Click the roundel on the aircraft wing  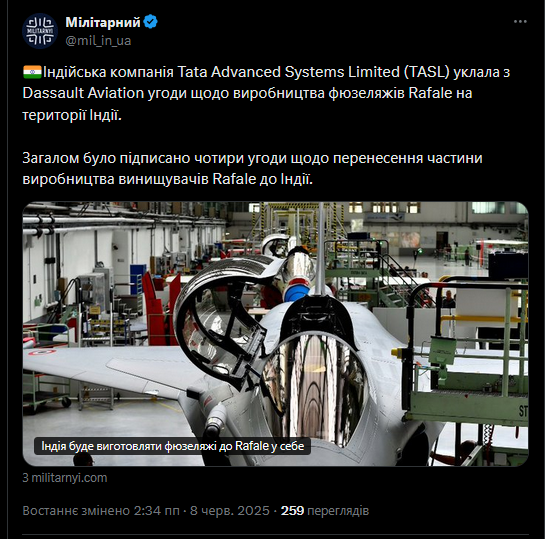(x=42, y=352)
